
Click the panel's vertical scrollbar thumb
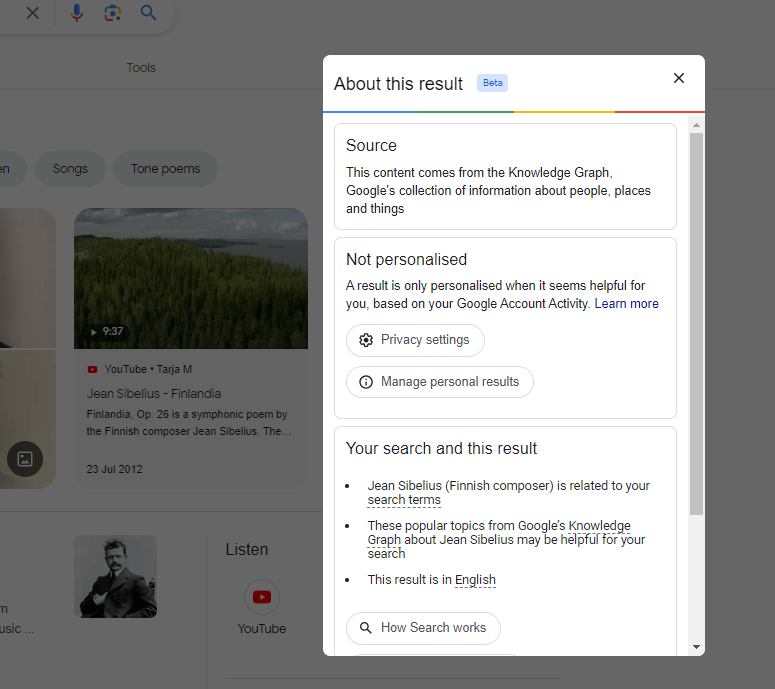pyautogui.click(x=696, y=324)
